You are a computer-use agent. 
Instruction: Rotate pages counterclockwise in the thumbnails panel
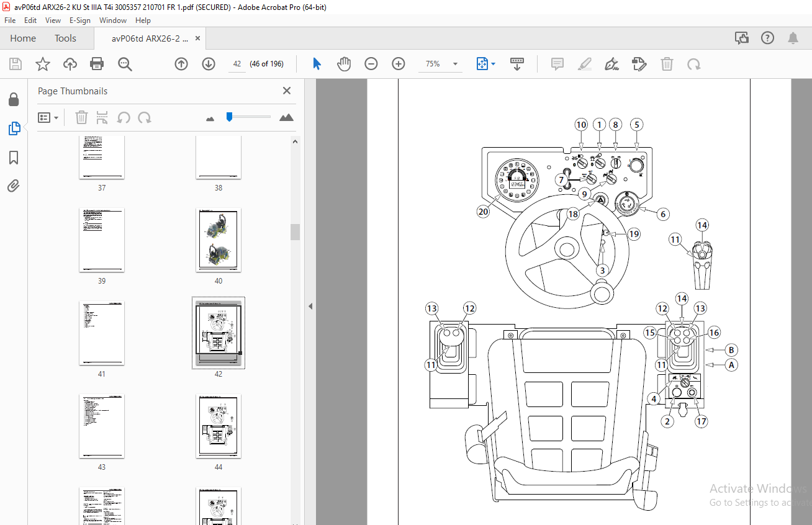click(x=124, y=117)
